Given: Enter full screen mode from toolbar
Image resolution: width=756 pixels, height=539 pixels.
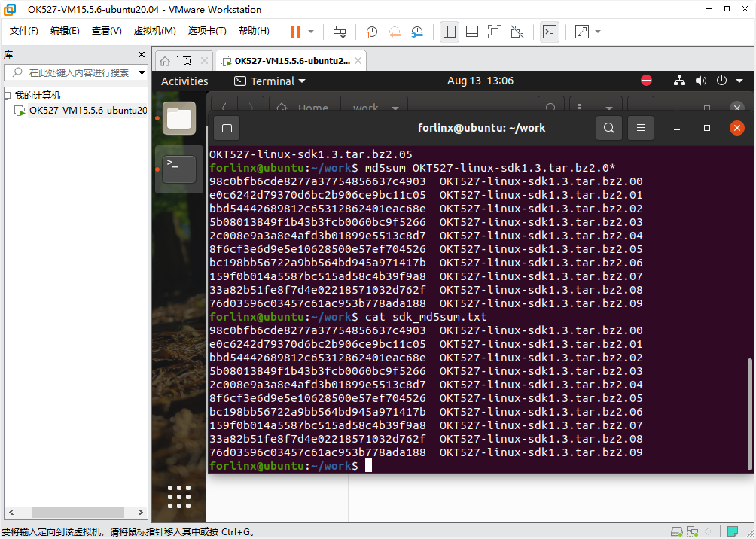Looking at the screenshot, I should coord(495,32).
